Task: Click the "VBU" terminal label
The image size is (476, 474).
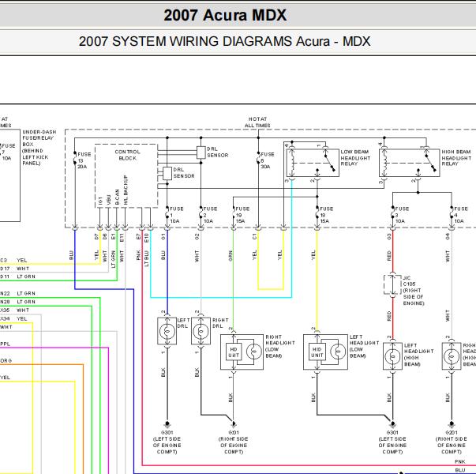Action: [109, 200]
